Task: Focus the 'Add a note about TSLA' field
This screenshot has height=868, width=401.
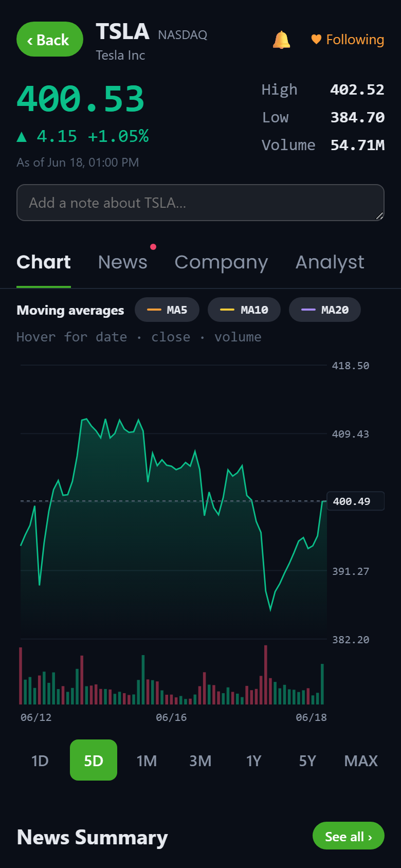Action: 200,203
